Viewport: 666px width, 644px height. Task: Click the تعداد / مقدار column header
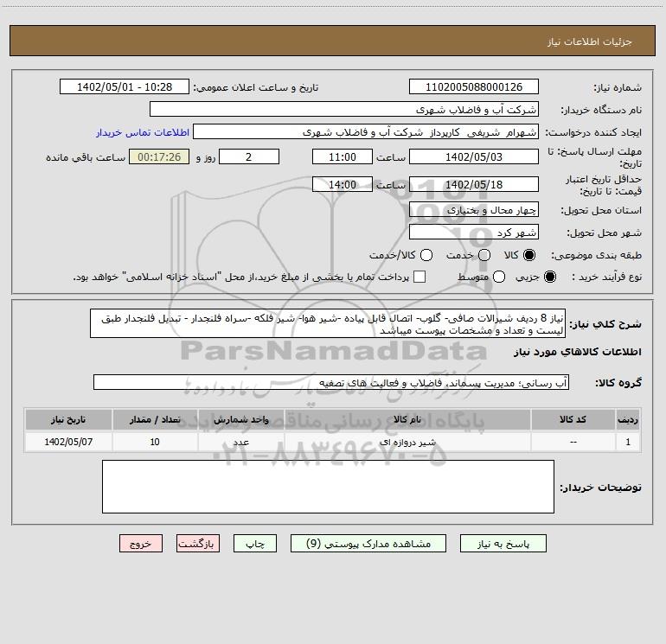(155, 419)
